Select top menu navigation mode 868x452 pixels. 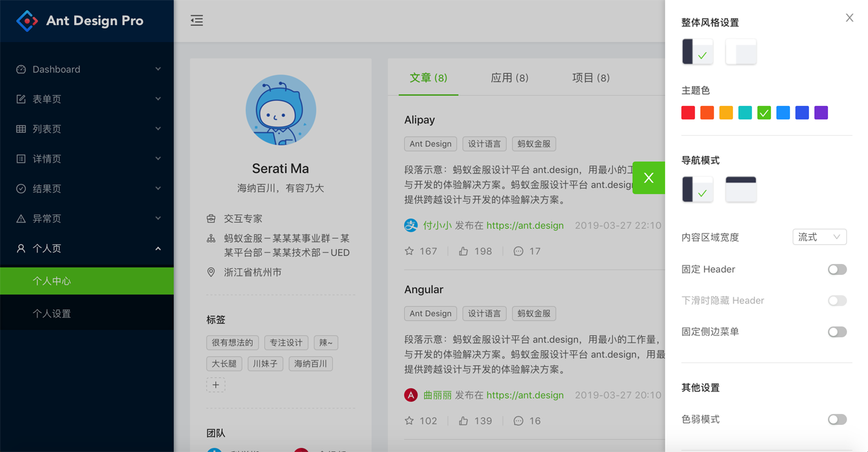[741, 189]
